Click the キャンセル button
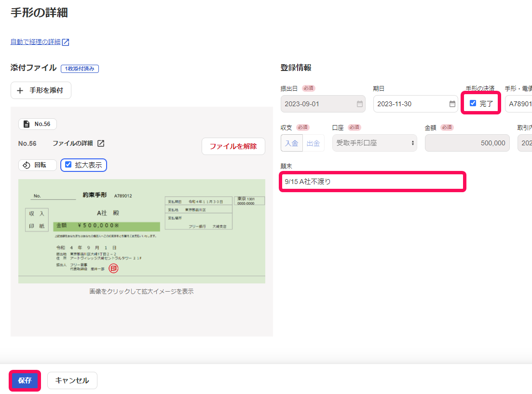This screenshot has width=532, height=394. click(72, 380)
